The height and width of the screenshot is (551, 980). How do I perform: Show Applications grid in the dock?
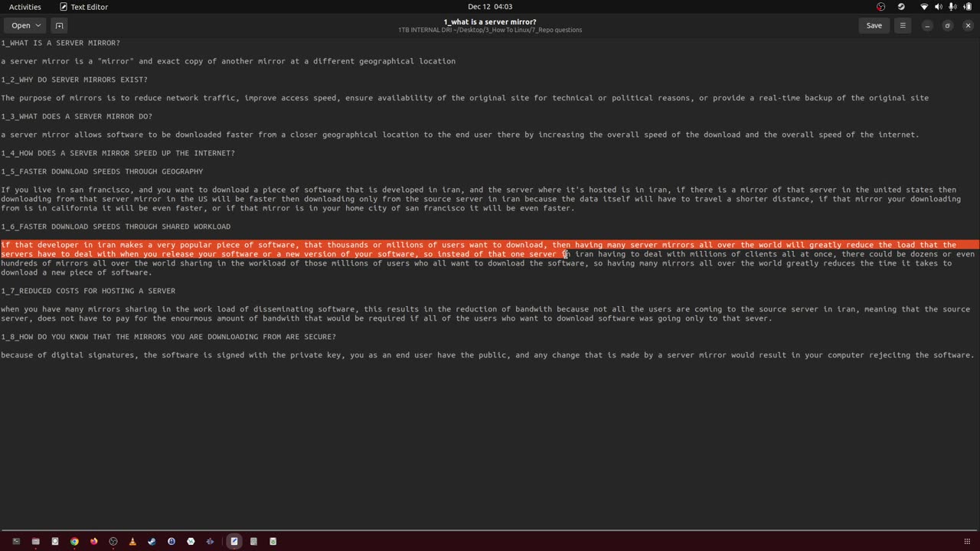967,541
